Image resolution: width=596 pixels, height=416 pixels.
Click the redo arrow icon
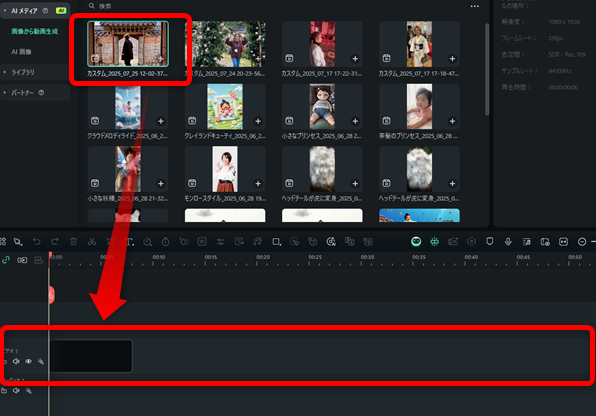tap(55, 241)
